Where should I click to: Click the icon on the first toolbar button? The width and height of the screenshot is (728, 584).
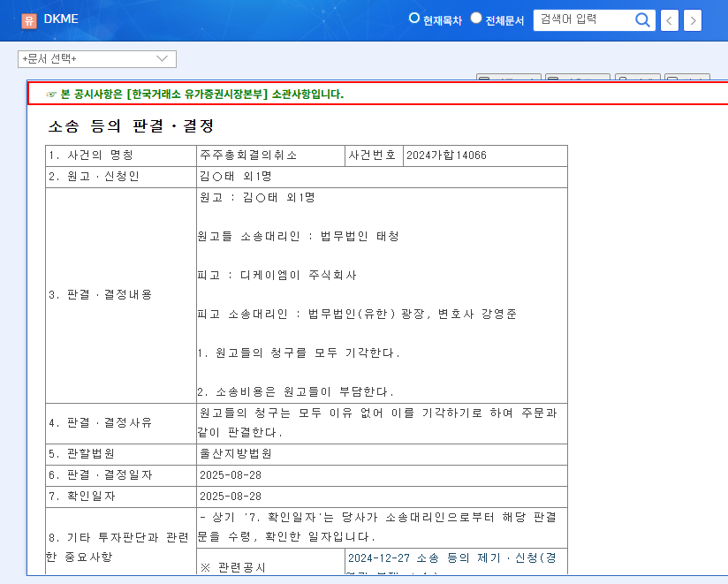tap(484, 79)
